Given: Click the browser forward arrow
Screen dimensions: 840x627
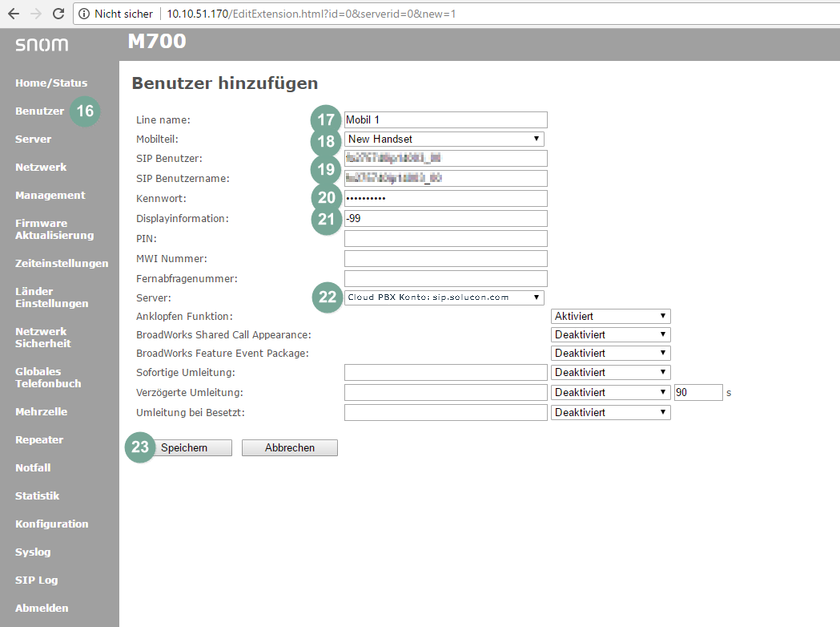Looking at the screenshot, I should (35, 14).
